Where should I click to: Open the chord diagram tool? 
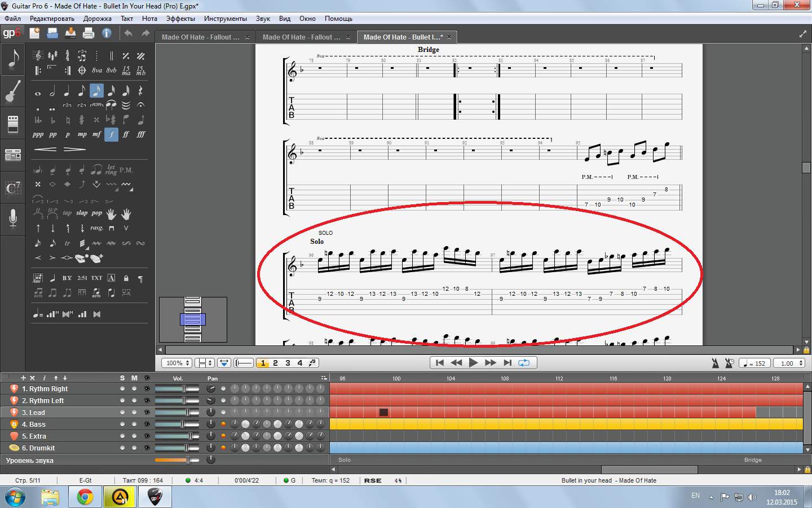(x=38, y=278)
